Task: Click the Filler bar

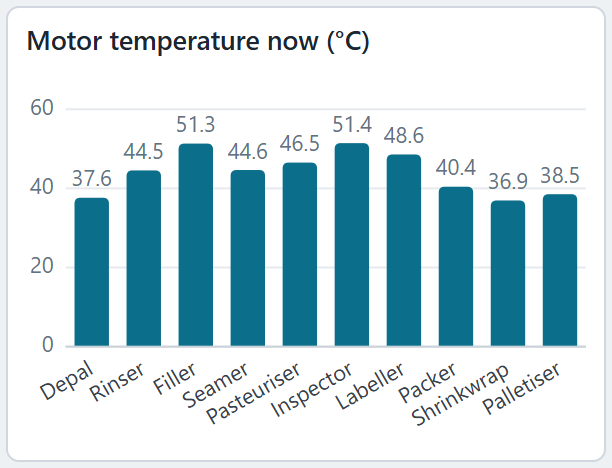Action: [x=196, y=245]
